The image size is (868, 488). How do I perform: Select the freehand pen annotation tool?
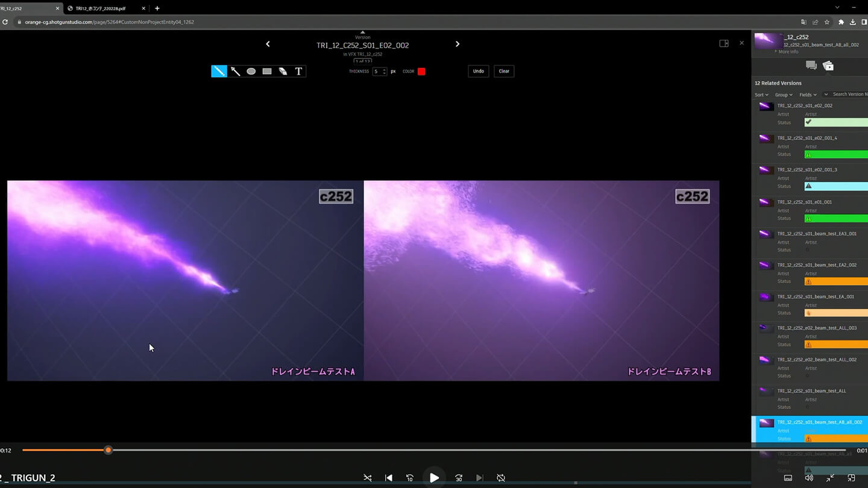(x=219, y=71)
